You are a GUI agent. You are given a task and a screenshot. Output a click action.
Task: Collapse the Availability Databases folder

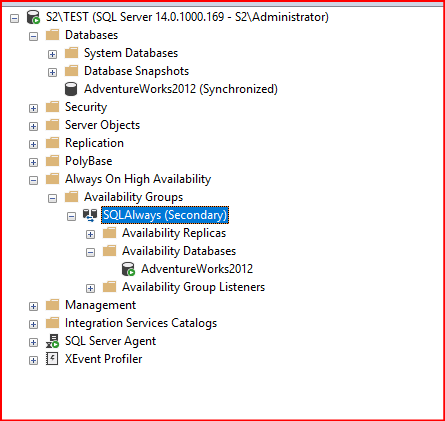[90, 252]
